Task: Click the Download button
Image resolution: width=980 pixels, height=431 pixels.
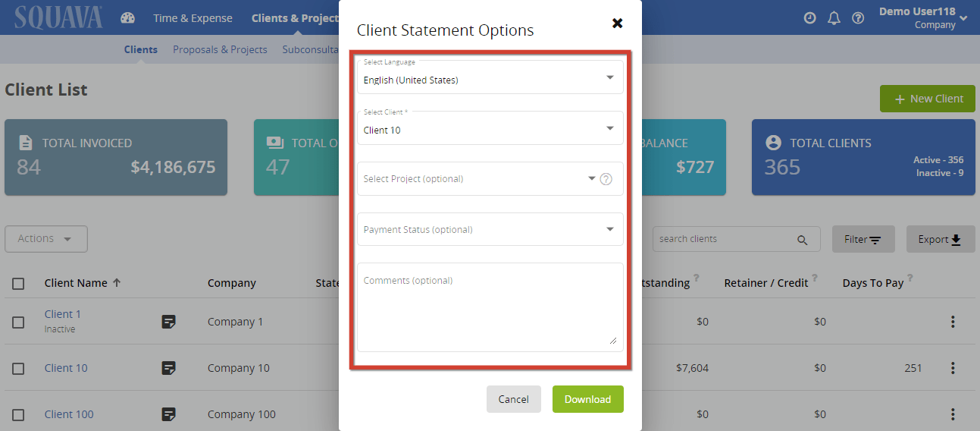Action: (x=587, y=399)
